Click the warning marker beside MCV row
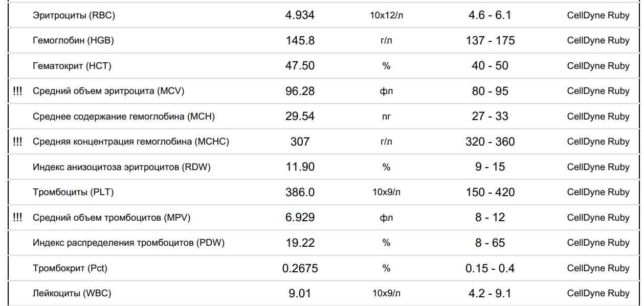The image size is (644, 306). tap(17, 91)
